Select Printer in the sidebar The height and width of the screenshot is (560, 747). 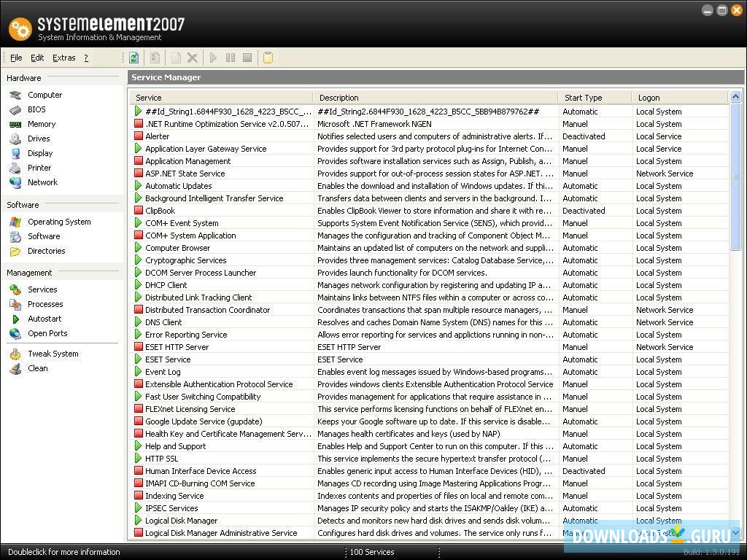(39, 168)
